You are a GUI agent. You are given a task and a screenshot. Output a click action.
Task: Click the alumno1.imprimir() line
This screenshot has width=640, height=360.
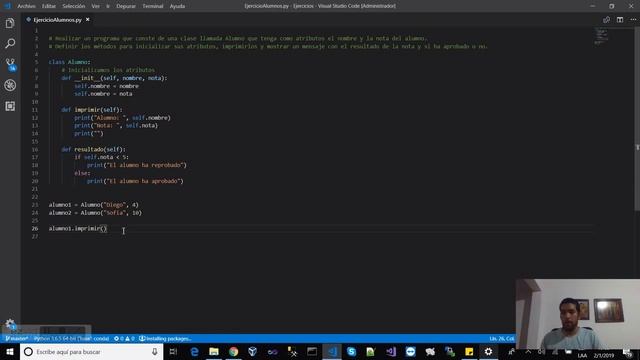pyautogui.click(x=78, y=229)
